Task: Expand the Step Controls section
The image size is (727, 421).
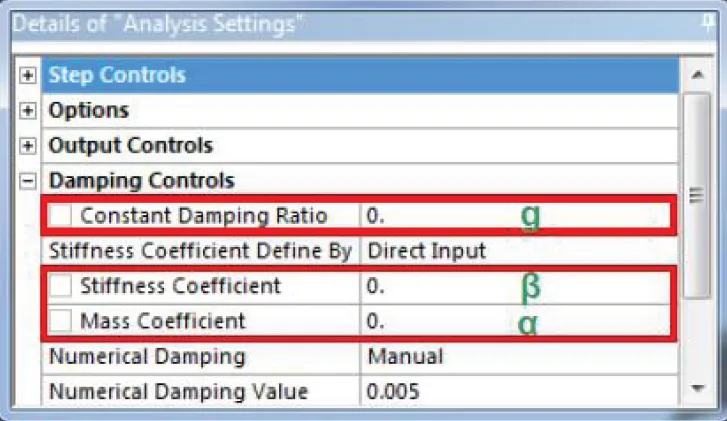Action: coord(29,76)
